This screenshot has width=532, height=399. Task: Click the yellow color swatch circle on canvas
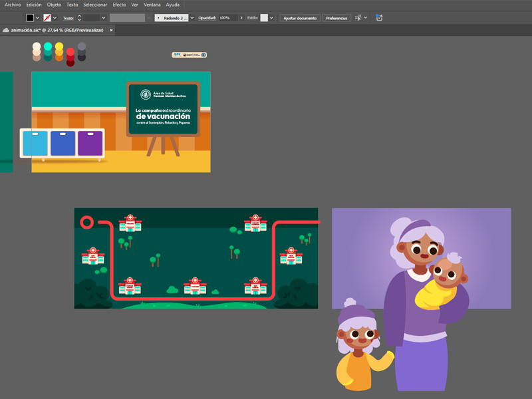pyautogui.click(x=59, y=48)
